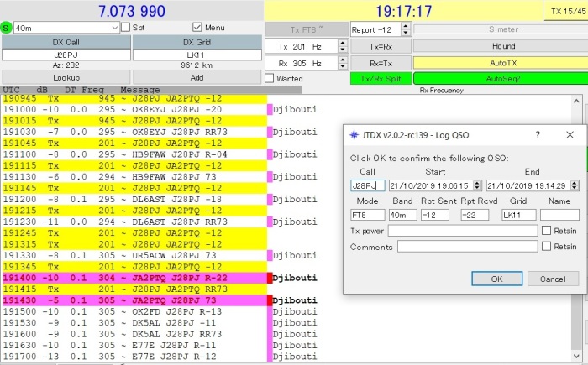Click the Rx=Tx button
The image size is (588, 365).
(x=381, y=63)
